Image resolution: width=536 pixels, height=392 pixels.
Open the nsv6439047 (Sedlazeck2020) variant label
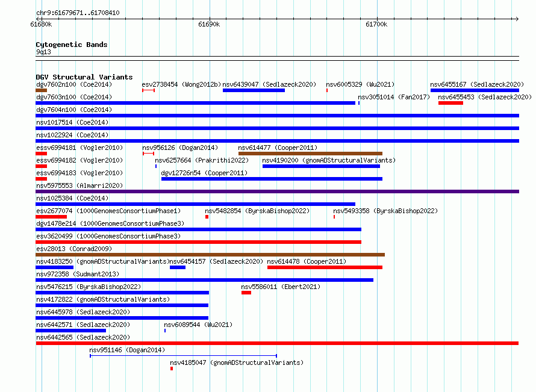[x=269, y=84]
